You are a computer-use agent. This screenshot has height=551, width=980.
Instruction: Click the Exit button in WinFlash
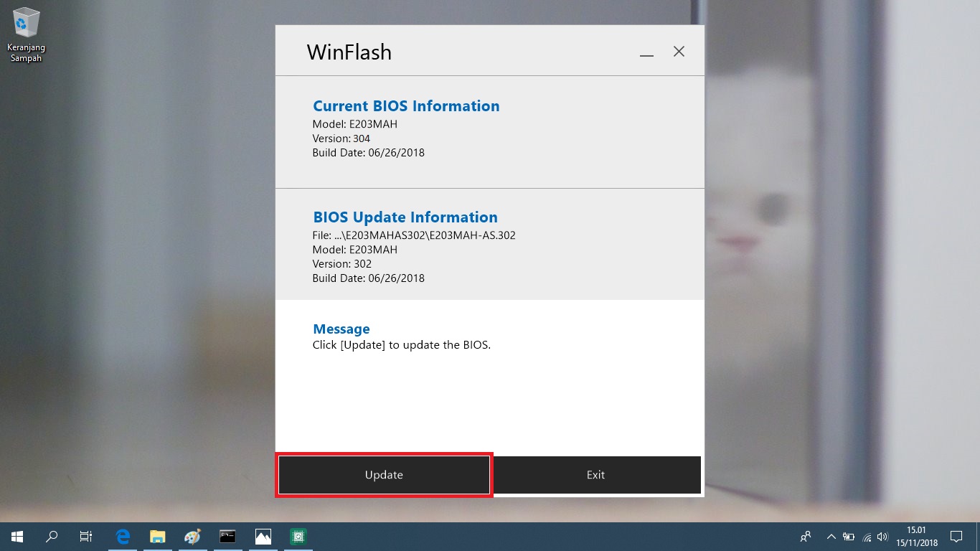595,475
